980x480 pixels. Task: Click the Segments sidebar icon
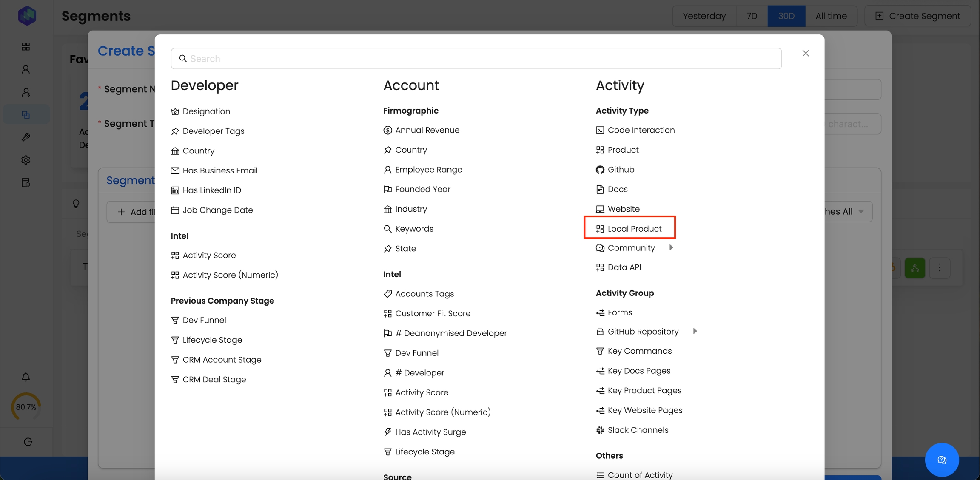[x=26, y=115]
